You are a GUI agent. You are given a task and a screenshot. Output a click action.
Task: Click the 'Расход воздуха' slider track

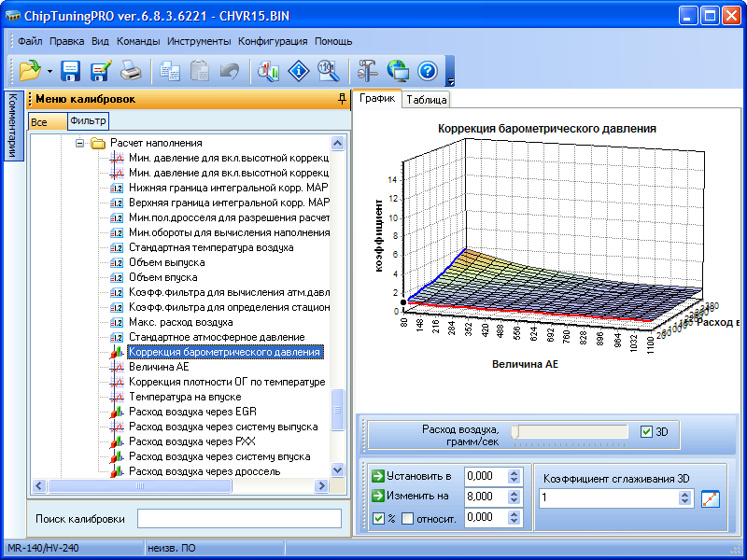(570, 431)
